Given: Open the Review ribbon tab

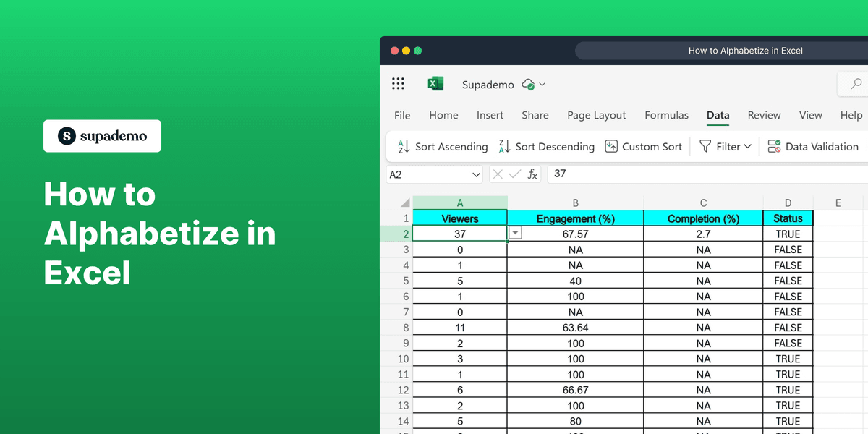Looking at the screenshot, I should 764,115.
